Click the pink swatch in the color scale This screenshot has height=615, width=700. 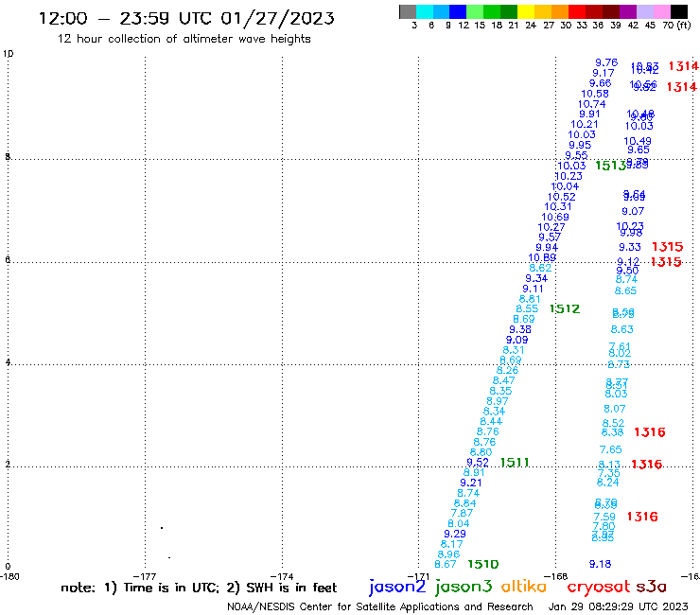(x=661, y=11)
